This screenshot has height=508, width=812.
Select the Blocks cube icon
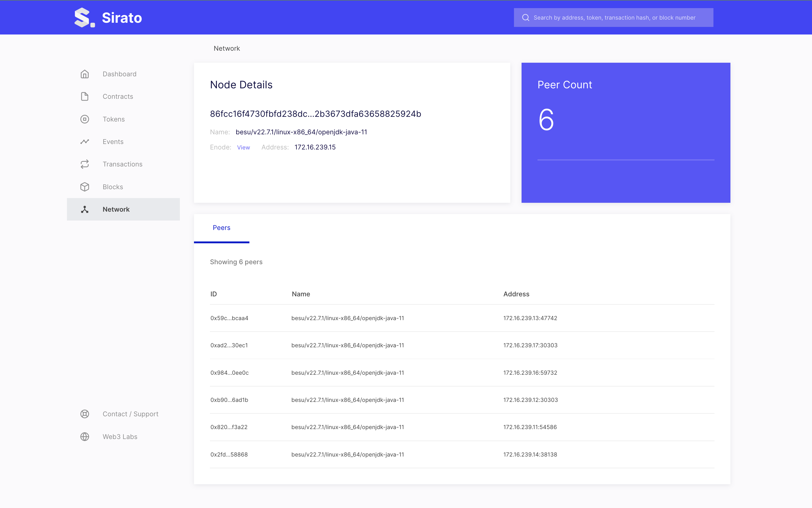[x=84, y=187]
